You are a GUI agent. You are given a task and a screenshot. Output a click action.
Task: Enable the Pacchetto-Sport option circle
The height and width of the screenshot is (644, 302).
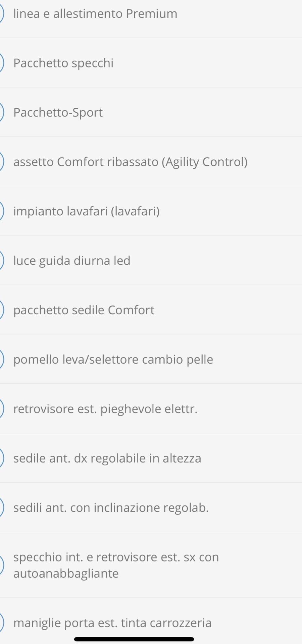1,112
